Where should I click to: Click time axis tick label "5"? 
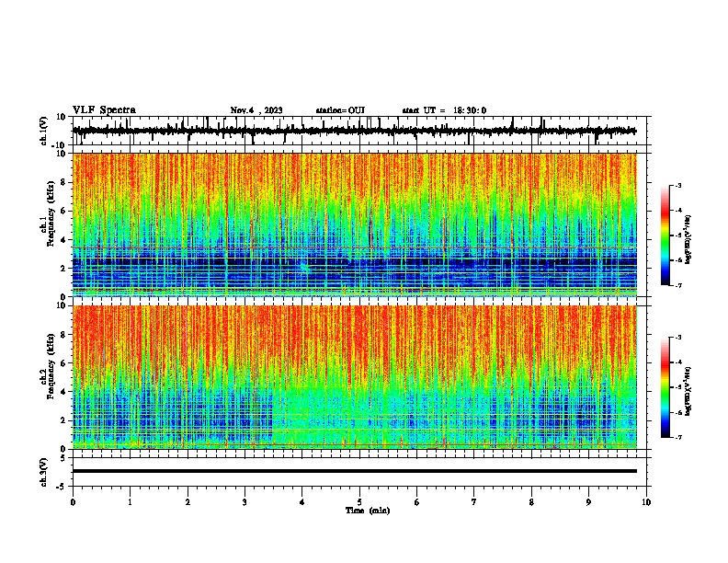(359, 502)
